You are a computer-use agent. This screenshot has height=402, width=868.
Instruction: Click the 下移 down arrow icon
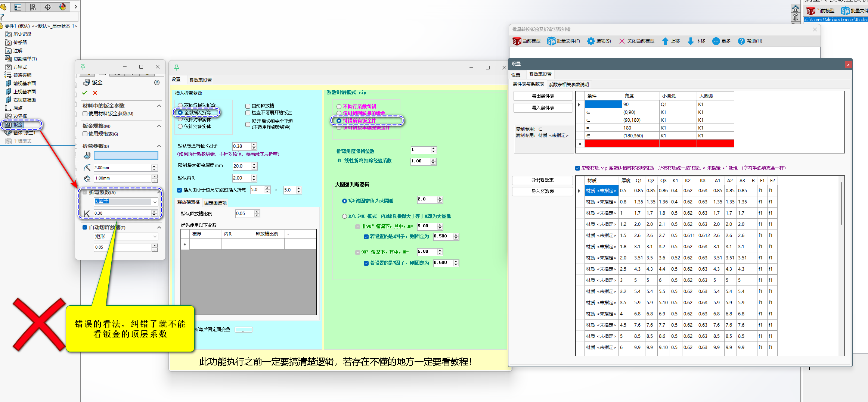[690, 41]
